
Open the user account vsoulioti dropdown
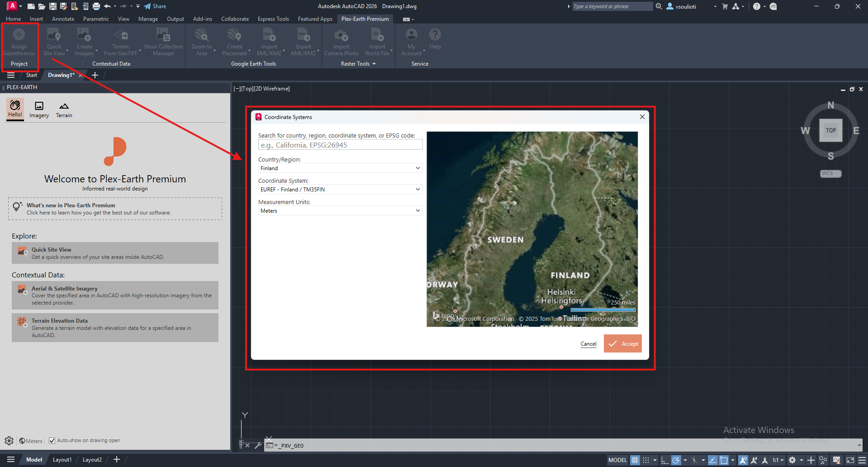click(715, 6)
